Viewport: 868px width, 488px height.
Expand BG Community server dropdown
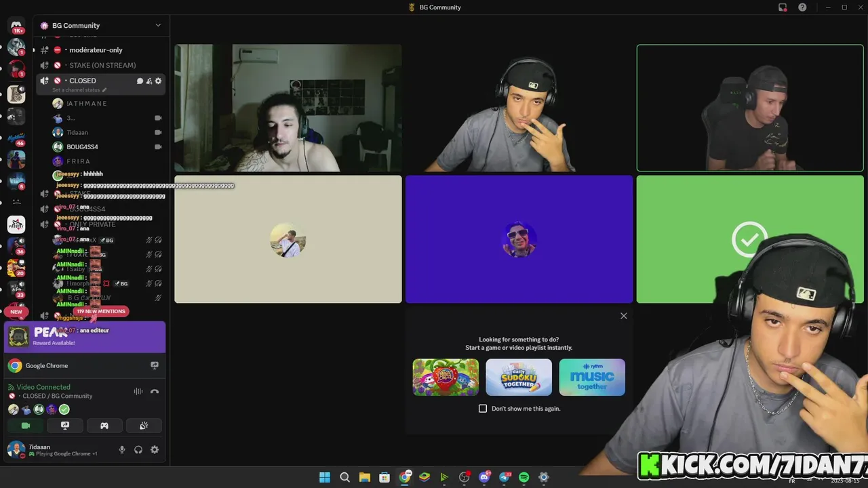click(x=158, y=26)
